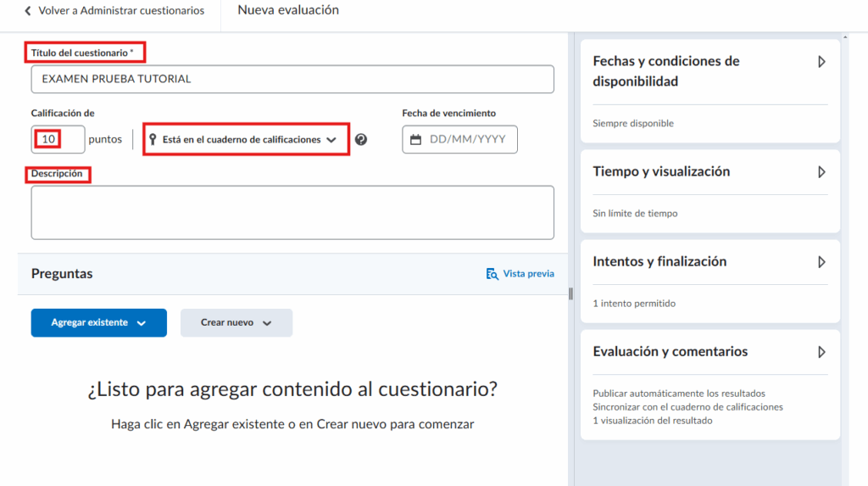
Task: Open Está en el cuaderno de calificaciones menu
Action: pyautogui.click(x=246, y=140)
